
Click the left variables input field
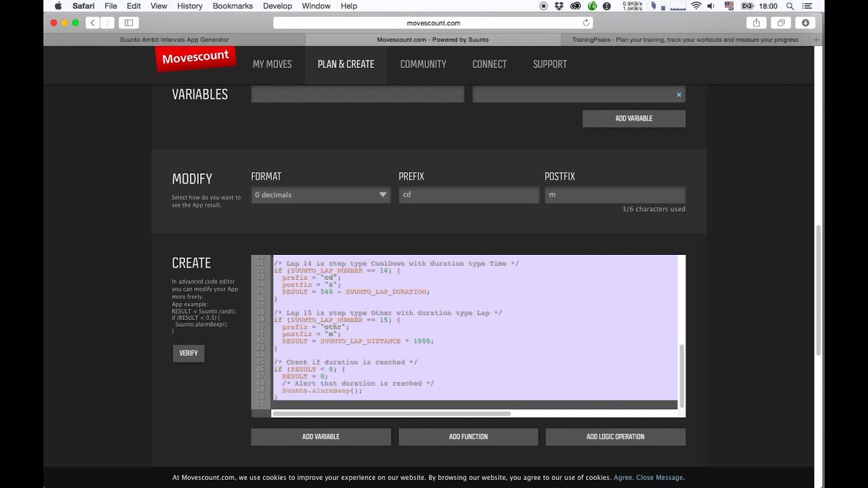pos(357,95)
